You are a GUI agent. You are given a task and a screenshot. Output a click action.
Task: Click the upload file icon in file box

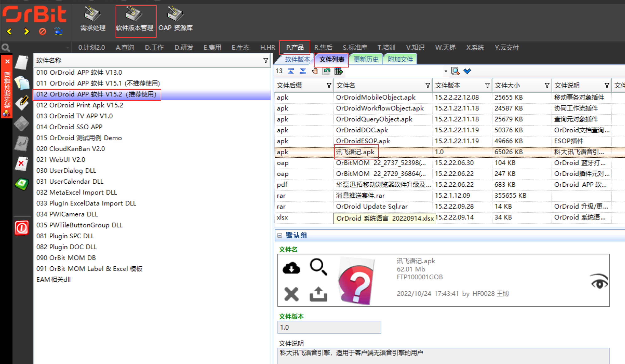pyautogui.click(x=319, y=294)
